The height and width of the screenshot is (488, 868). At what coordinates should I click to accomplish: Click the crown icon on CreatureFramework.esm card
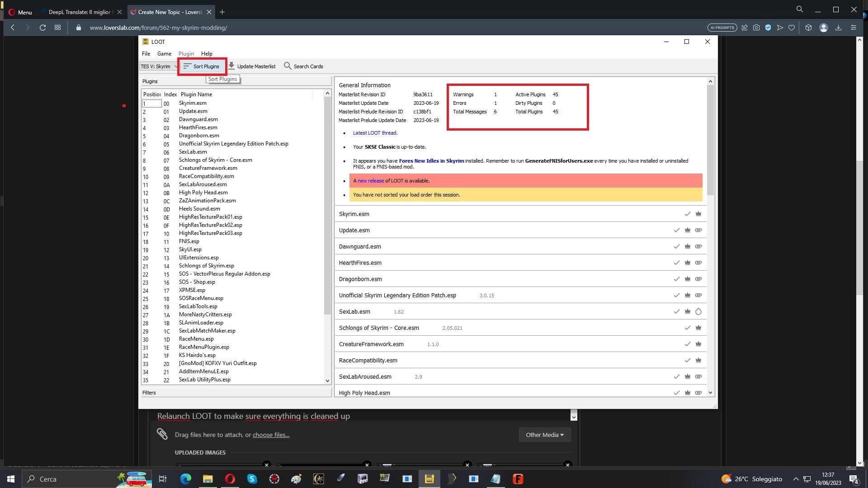coord(698,344)
